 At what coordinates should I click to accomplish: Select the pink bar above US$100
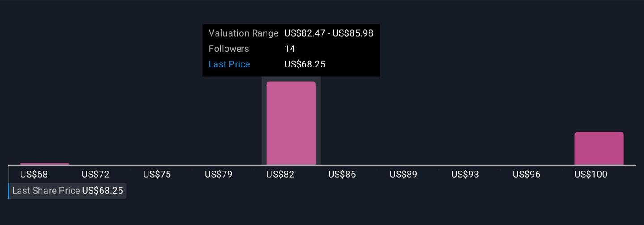point(599,148)
